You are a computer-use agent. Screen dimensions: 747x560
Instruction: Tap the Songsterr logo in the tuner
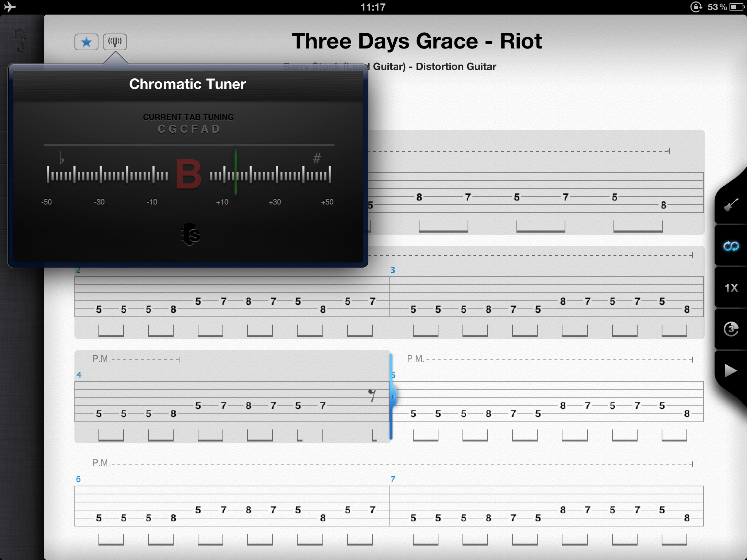tap(190, 234)
